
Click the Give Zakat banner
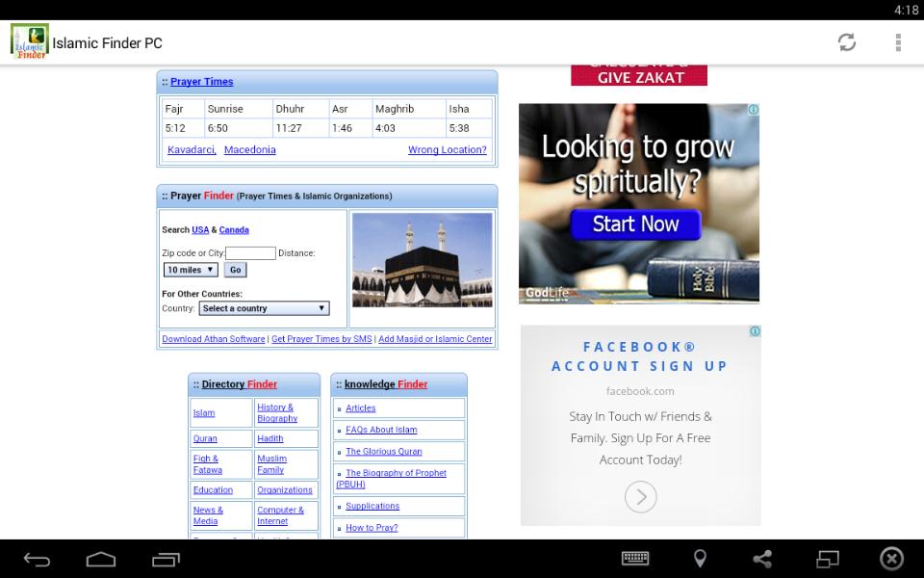(x=639, y=75)
